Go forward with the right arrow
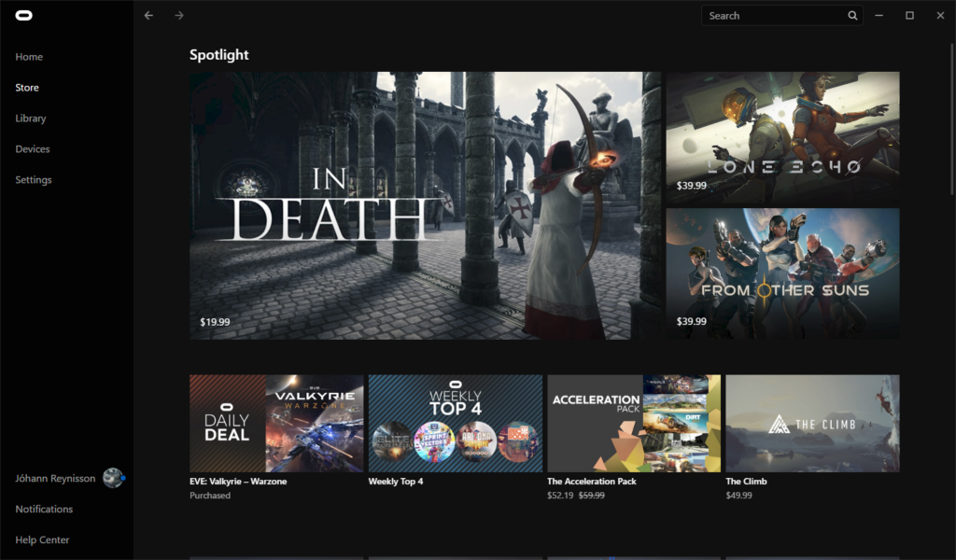The height and width of the screenshot is (560, 956). [x=179, y=16]
